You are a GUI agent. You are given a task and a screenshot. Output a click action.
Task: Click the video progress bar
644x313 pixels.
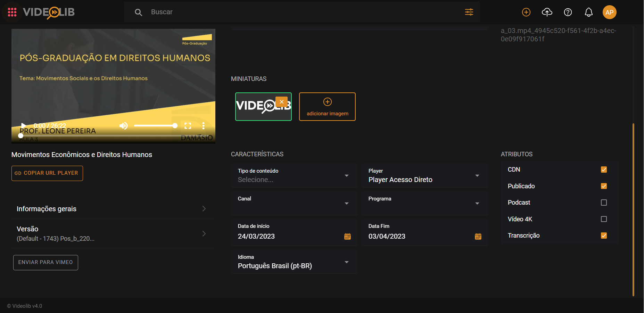[x=113, y=136]
